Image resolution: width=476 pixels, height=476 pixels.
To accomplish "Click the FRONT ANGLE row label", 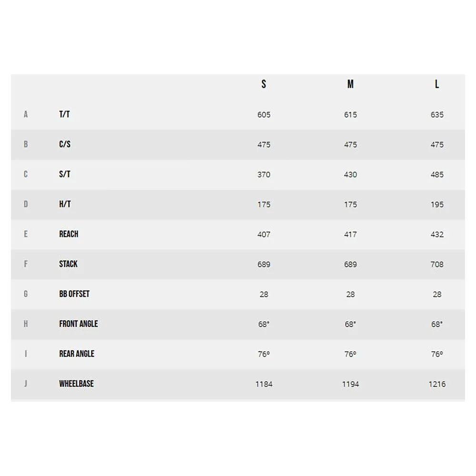I will pos(79,324).
